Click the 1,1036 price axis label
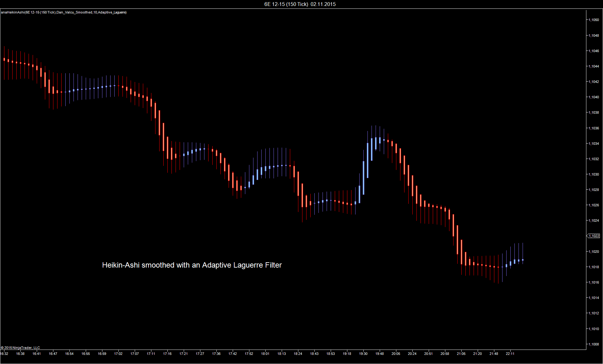 coord(594,128)
